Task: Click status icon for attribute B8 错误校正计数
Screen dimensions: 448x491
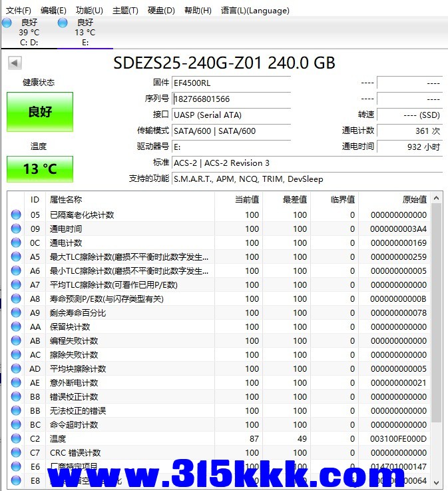Action: coord(16,397)
